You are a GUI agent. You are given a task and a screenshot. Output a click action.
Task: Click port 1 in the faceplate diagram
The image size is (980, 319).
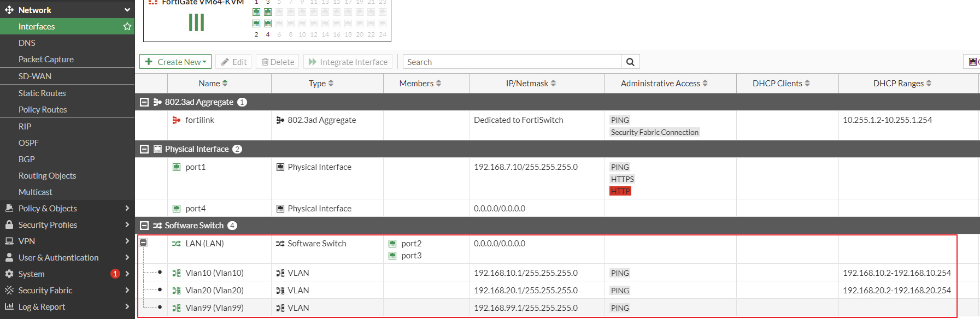pyautogui.click(x=256, y=12)
